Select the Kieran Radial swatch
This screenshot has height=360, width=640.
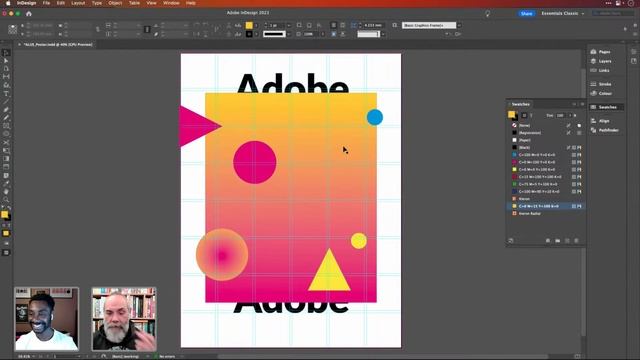point(545,213)
